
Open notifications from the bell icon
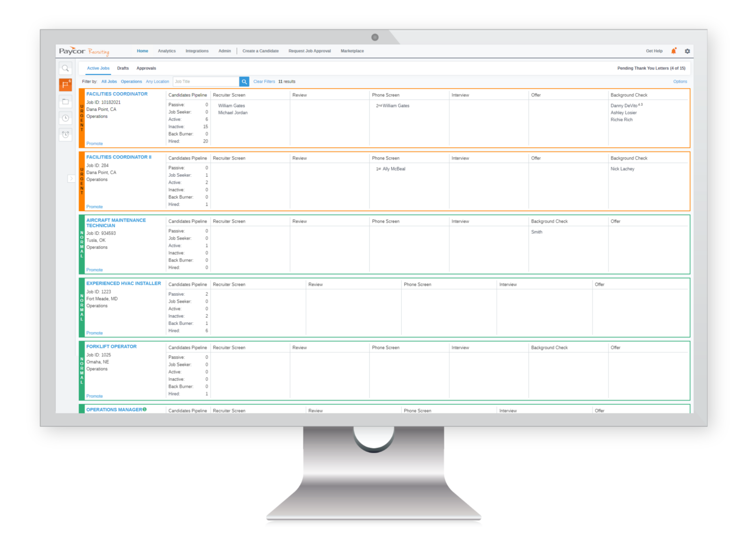point(673,51)
